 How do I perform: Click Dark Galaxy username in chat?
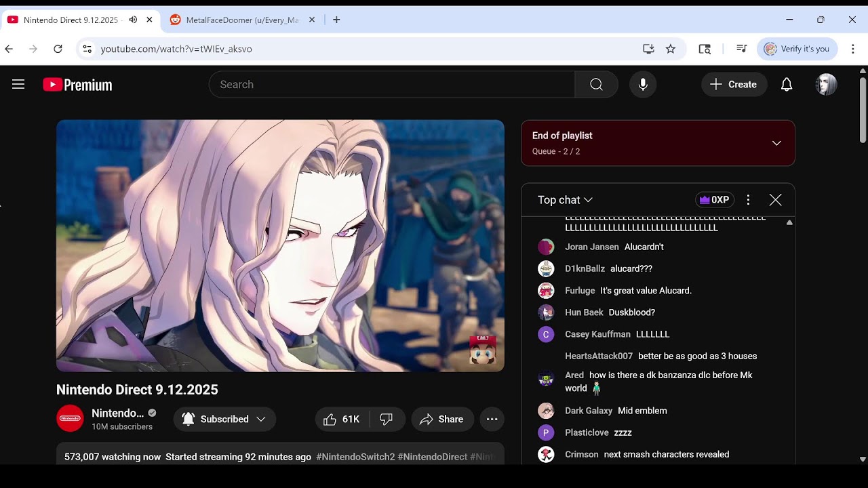pyautogui.click(x=589, y=411)
